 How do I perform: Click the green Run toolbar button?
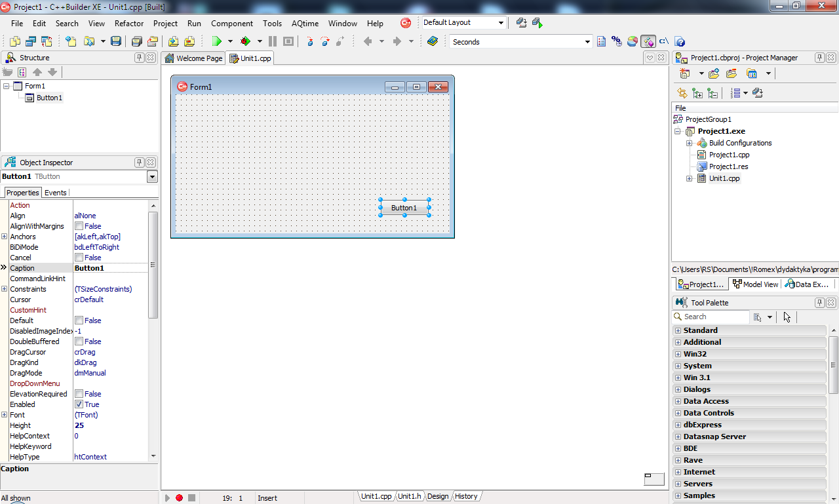[x=216, y=41]
